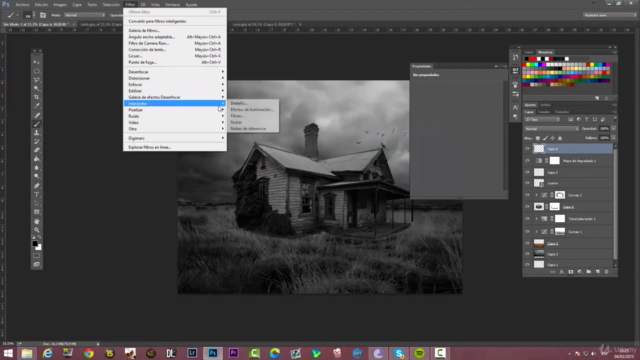Click the foreground black color swatch
This screenshot has height=360, width=640.
point(35,244)
